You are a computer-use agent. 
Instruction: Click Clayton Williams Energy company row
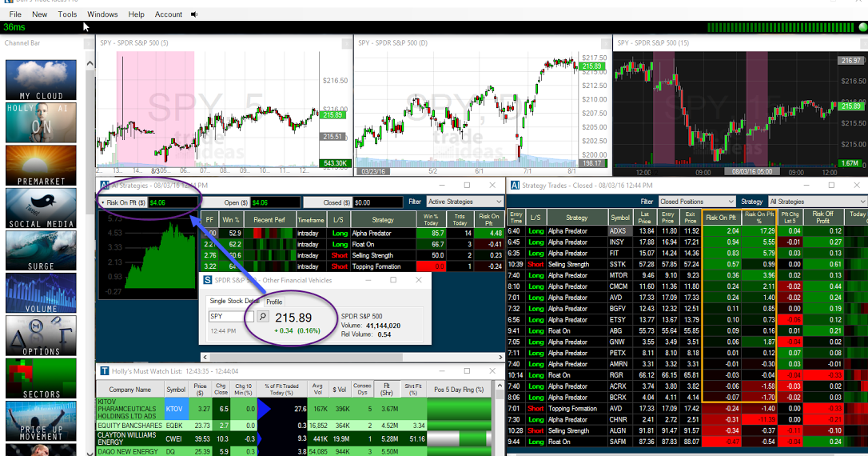pyautogui.click(x=293, y=439)
